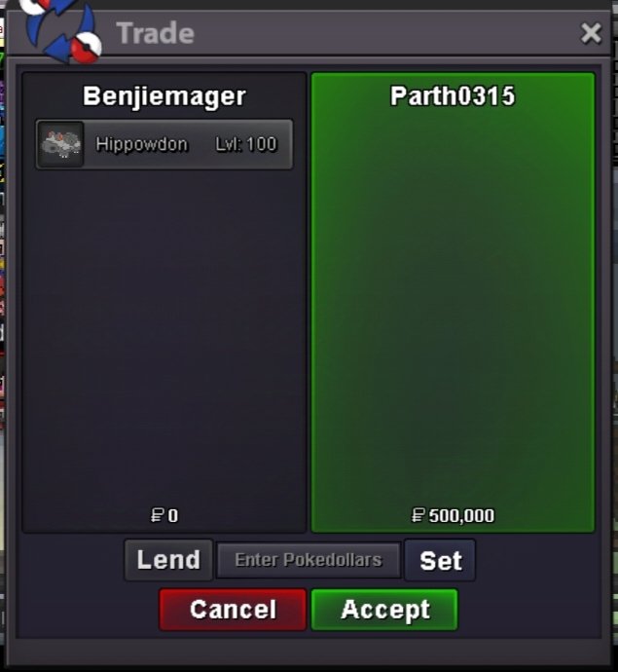Click the empty green Parth0315 offer panel
The image size is (618, 672).
click(x=453, y=309)
